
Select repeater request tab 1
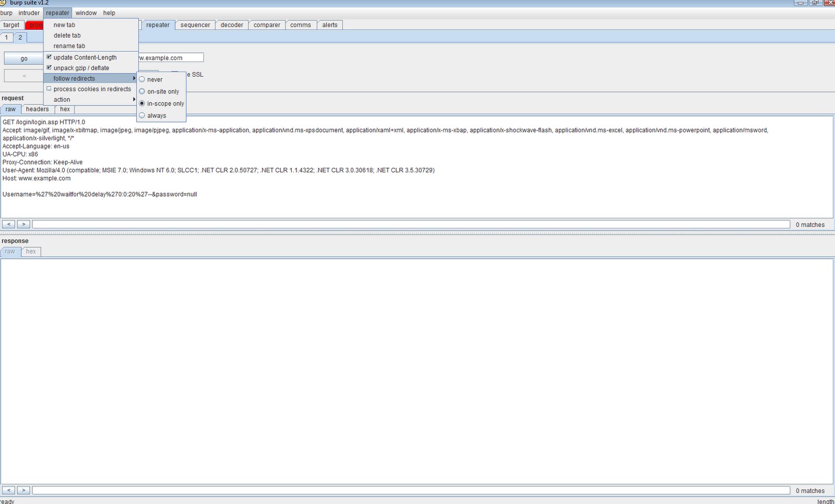click(6, 37)
